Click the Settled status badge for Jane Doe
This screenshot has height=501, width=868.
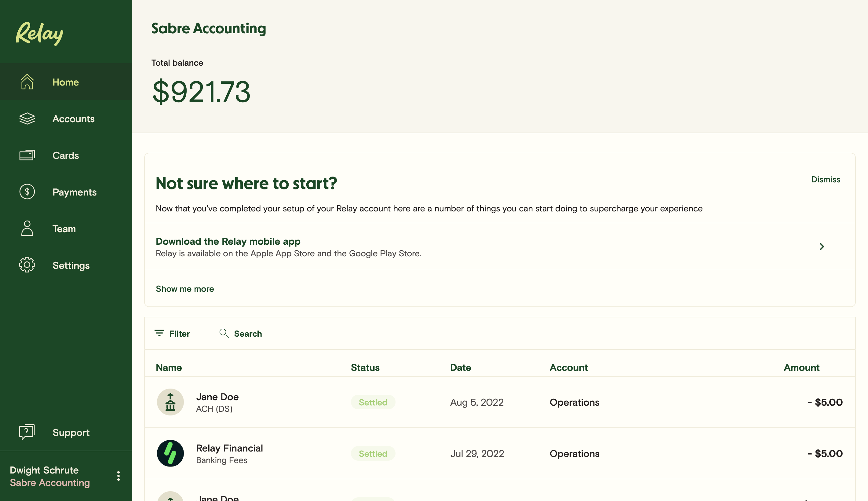click(x=373, y=402)
